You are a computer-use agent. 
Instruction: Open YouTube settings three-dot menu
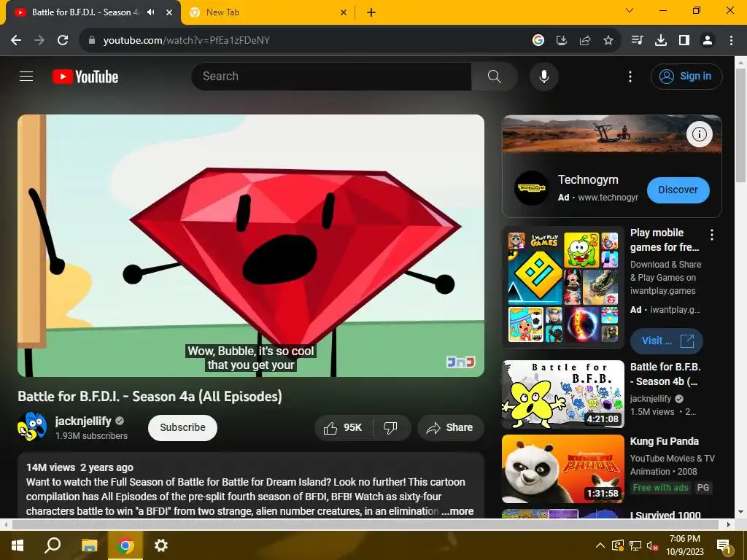click(x=630, y=76)
